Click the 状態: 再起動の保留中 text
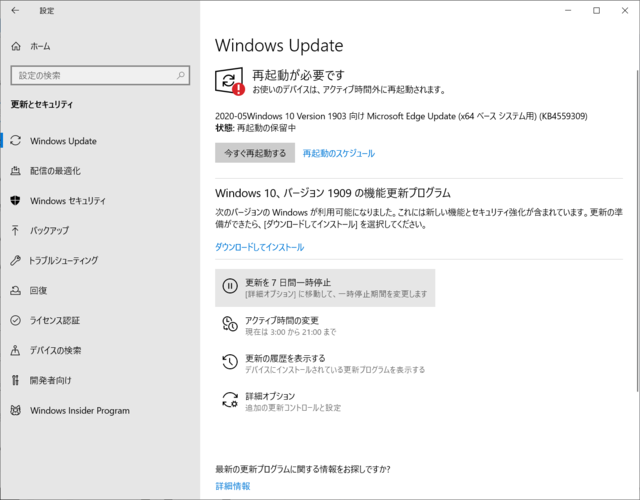 coord(256,128)
